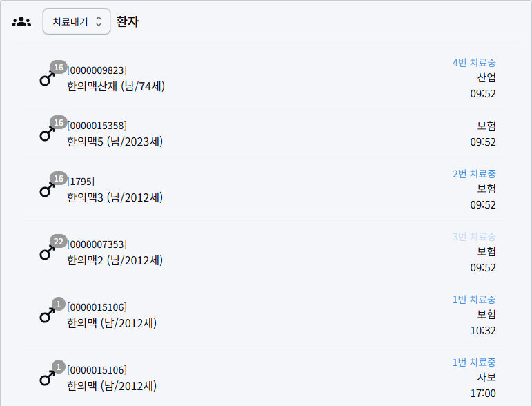Image resolution: width=532 pixels, height=406 pixels.
Task: Click chart number [1795]
Action: (x=81, y=181)
